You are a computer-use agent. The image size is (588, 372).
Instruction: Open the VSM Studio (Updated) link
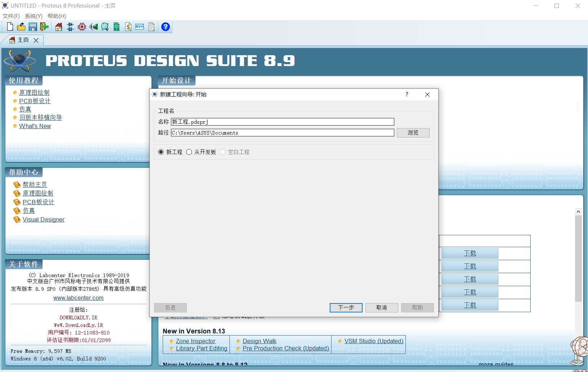pyautogui.click(x=374, y=341)
